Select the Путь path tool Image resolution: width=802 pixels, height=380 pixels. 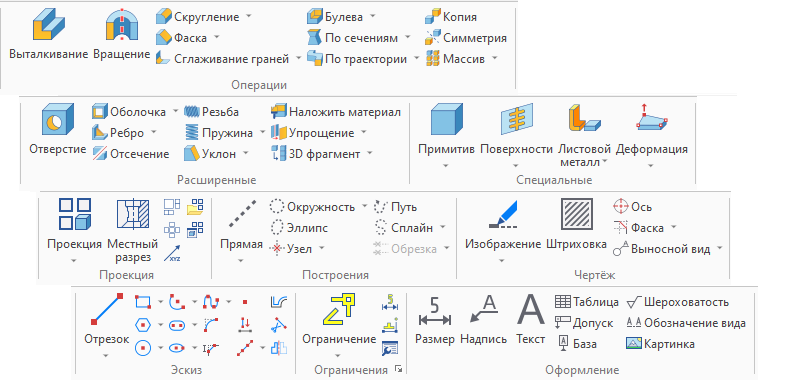(395, 207)
